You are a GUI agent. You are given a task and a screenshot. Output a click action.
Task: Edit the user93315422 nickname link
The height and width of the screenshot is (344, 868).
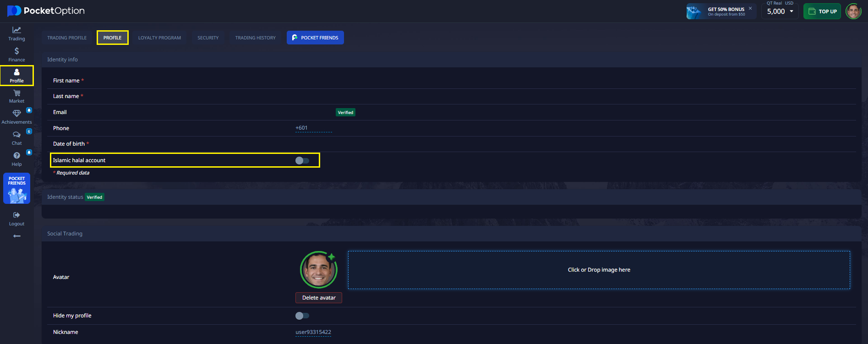point(313,332)
